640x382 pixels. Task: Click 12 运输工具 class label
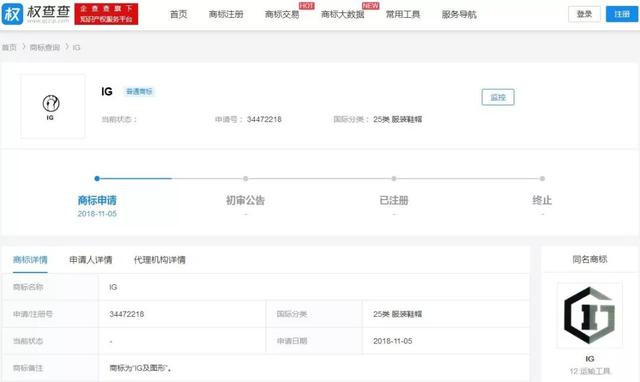coord(589,371)
